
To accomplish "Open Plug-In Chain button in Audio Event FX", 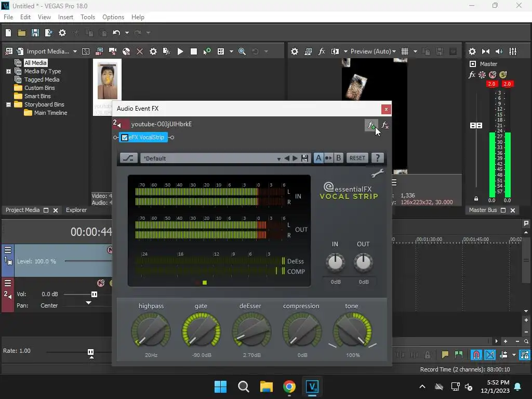I will pos(371,125).
